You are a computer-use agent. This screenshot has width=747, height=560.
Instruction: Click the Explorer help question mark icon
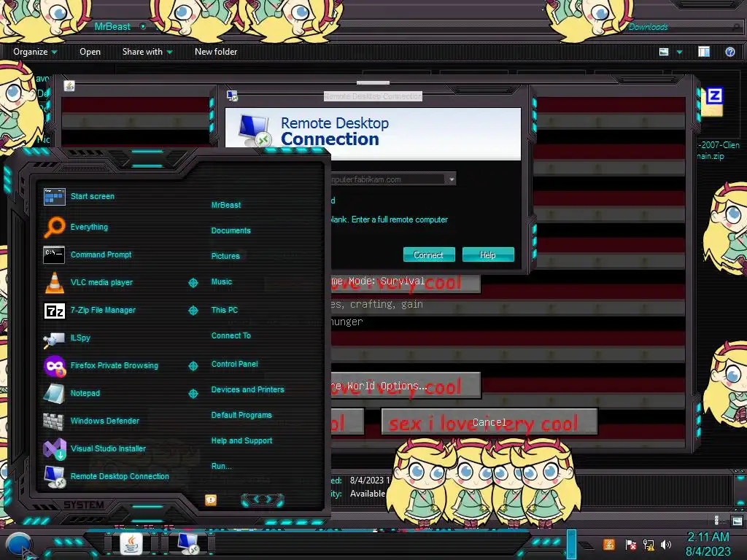[x=729, y=52]
